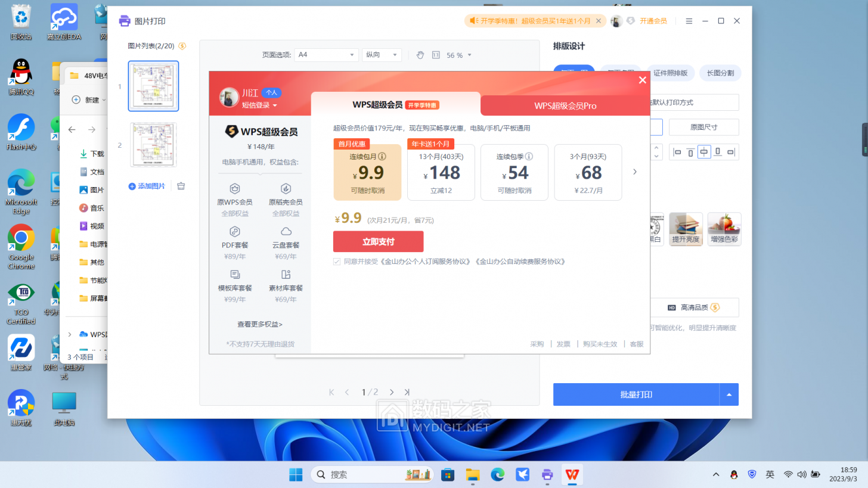868x488 pixels.
Task: Click the 云盘套餐 cloud icon
Action: (x=286, y=231)
